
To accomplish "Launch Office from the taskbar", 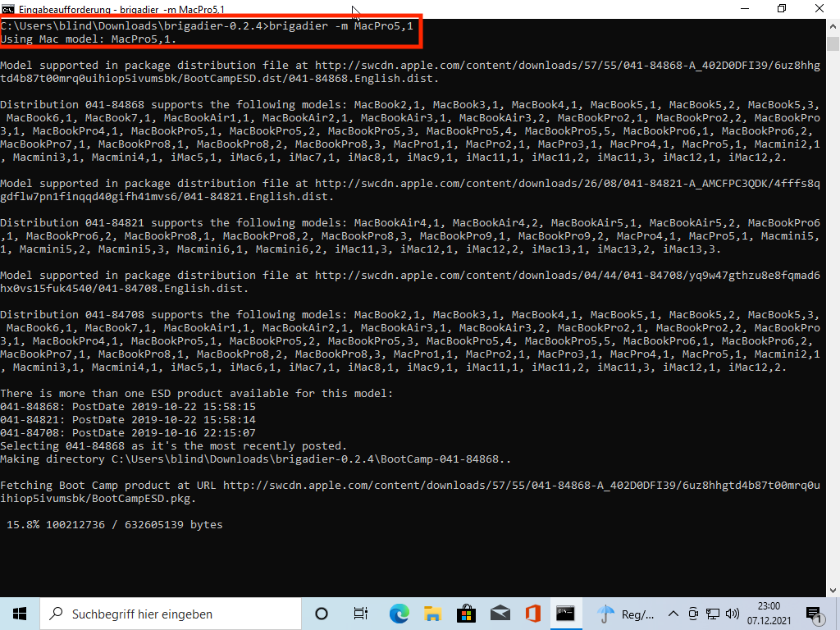I will [x=533, y=614].
